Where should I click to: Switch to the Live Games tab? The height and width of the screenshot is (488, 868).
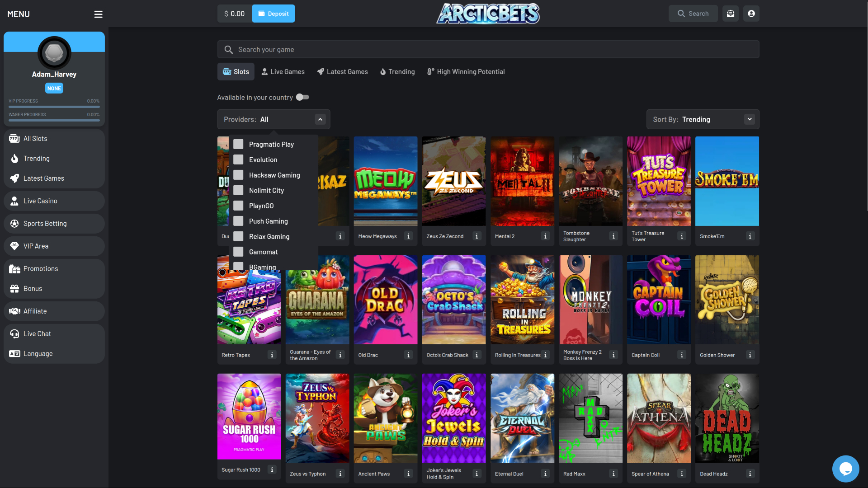coord(283,72)
